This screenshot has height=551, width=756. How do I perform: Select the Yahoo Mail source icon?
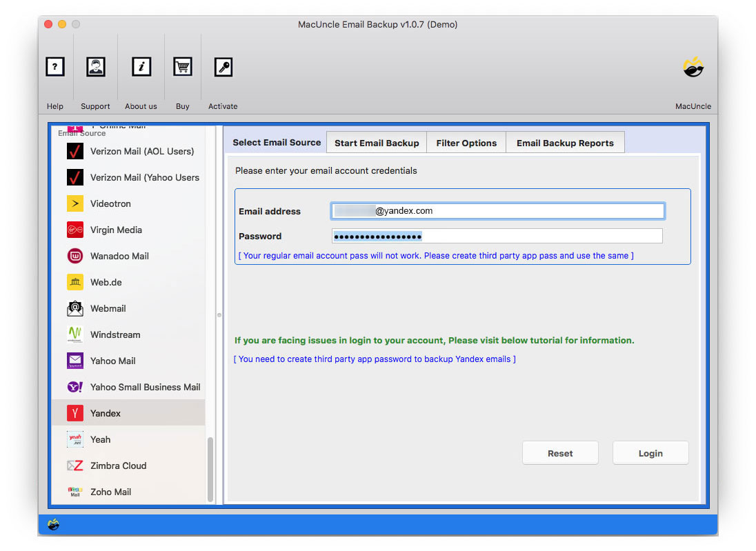pos(74,361)
